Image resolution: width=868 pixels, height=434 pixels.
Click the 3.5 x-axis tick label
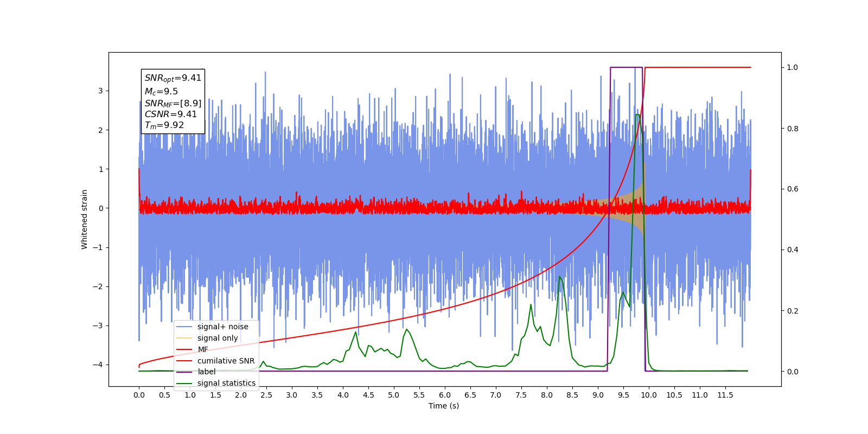(x=317, y=395)
